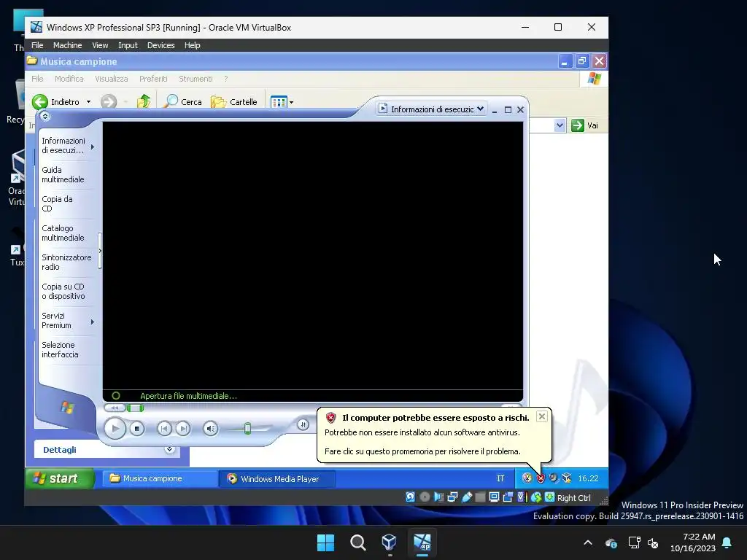This screenshot has width=747, height=560.
Task: Click the Media Player volume slider thumb
Action: click(x=247, y=428)
